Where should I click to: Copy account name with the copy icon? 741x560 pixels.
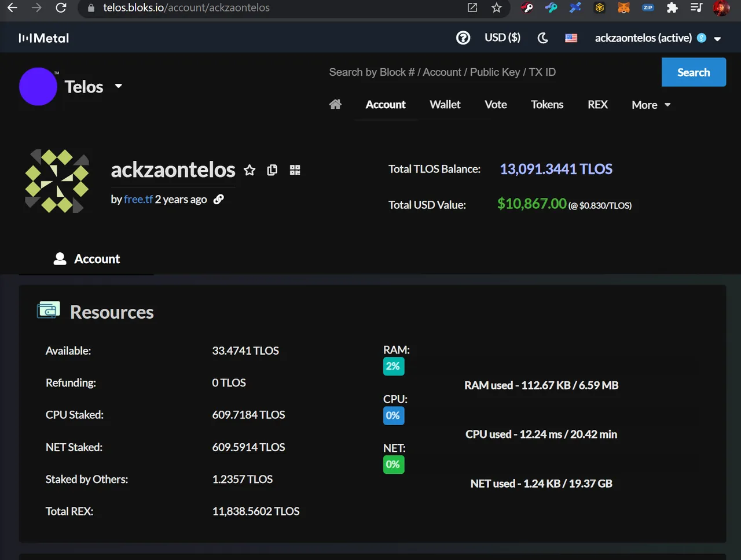(272, 170)
